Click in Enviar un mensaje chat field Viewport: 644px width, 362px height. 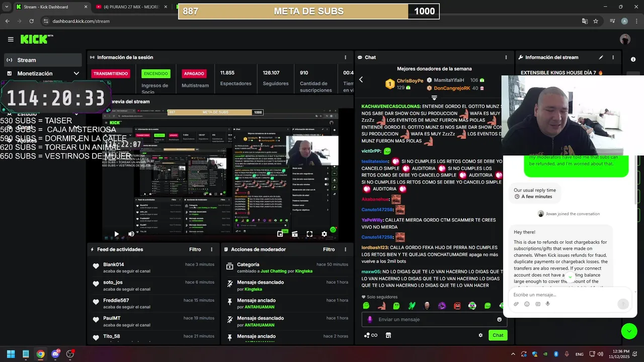pyautogui.click(x=435, y=319)
